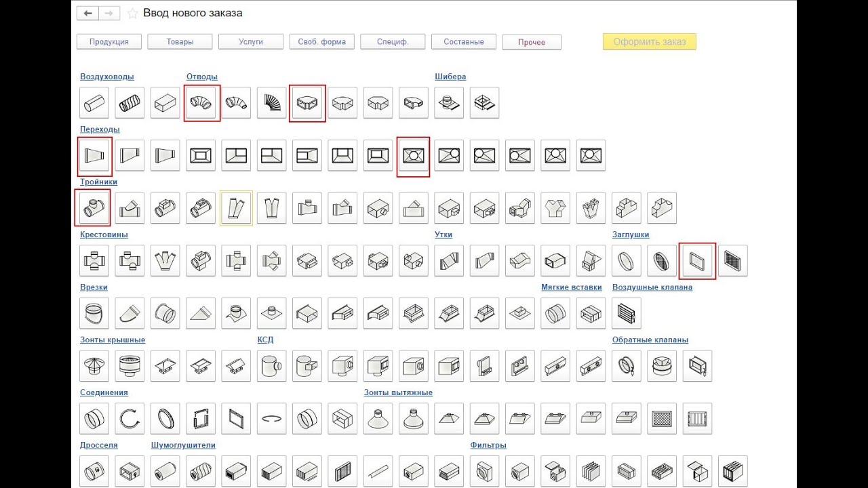Follow the Врезки heading link
This screenshot has width=868, height=488.
94,287
